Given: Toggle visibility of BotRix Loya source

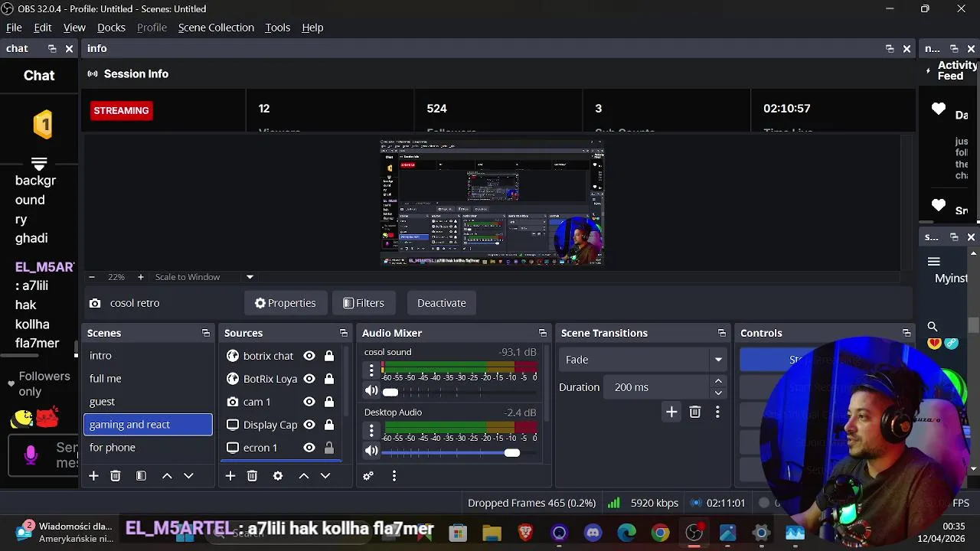Looking at the screenshot, I should pyautogui.click(x=309, y=379).
